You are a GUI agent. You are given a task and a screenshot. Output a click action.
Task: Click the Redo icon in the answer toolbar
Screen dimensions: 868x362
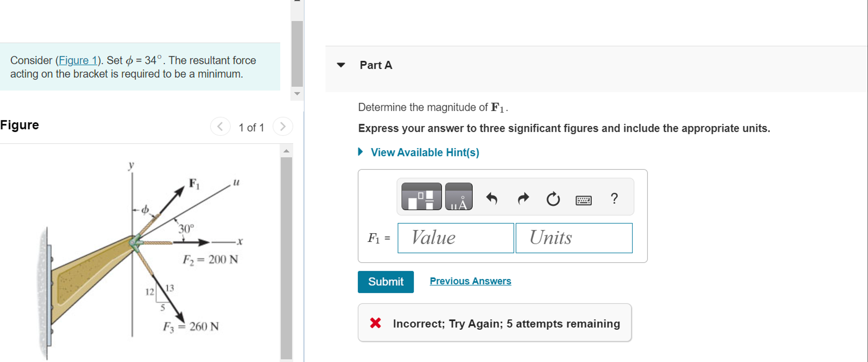coord(523,199)
